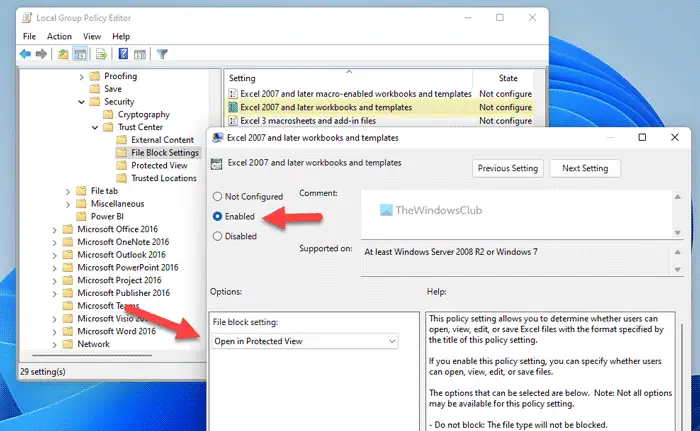This screenshot has width=700, height=431.
Task: Click the Proofing folder icon
Action: [x=95, y=76]
